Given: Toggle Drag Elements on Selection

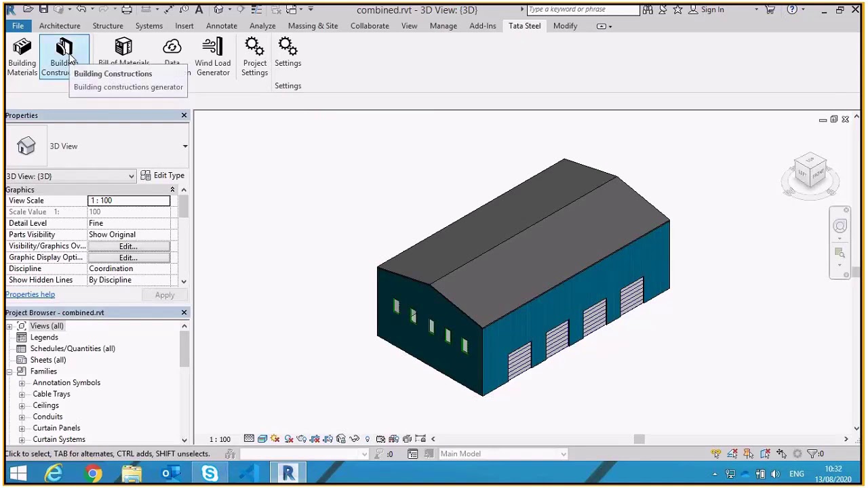Looking at the screenshot, I should point(781,453).
